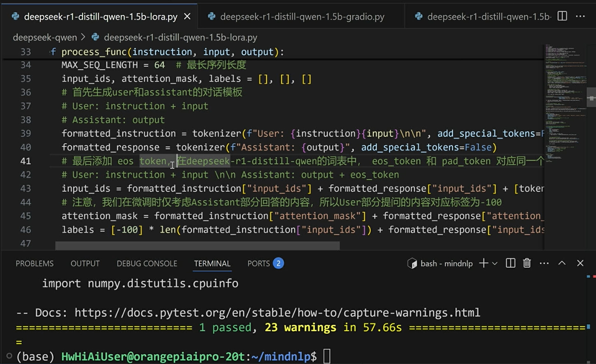Click the split editor right icon
596x364 pixels.
click(562, 16)
